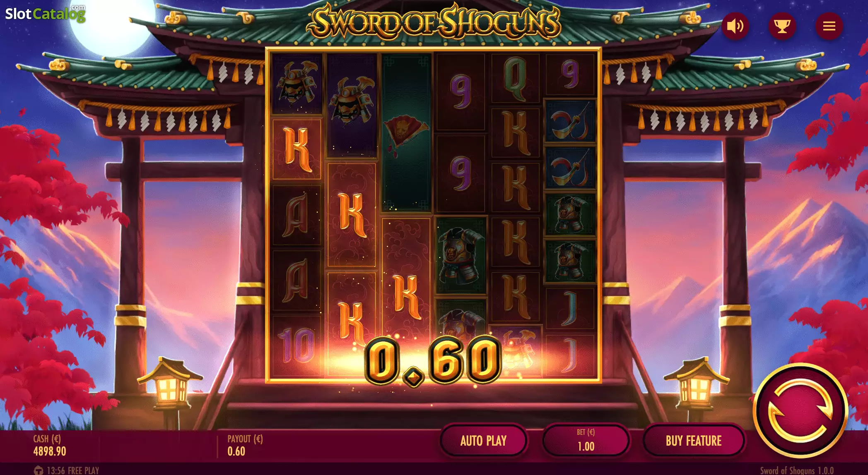Open the Auto Play options
Screen dimensions: 868x475
tap(483, 441)
